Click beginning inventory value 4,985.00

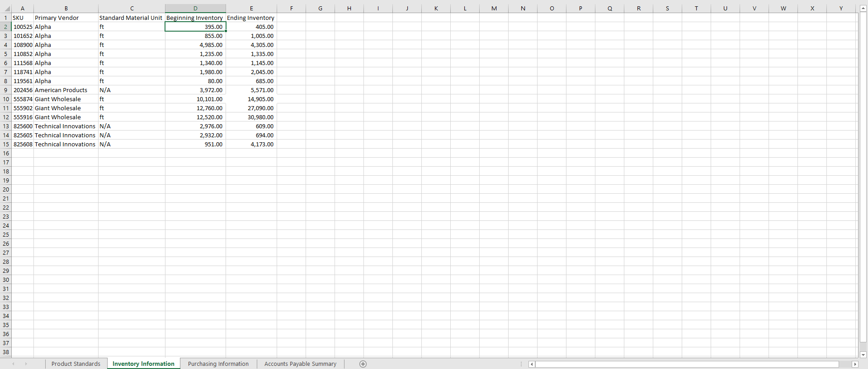click(195, 45)
